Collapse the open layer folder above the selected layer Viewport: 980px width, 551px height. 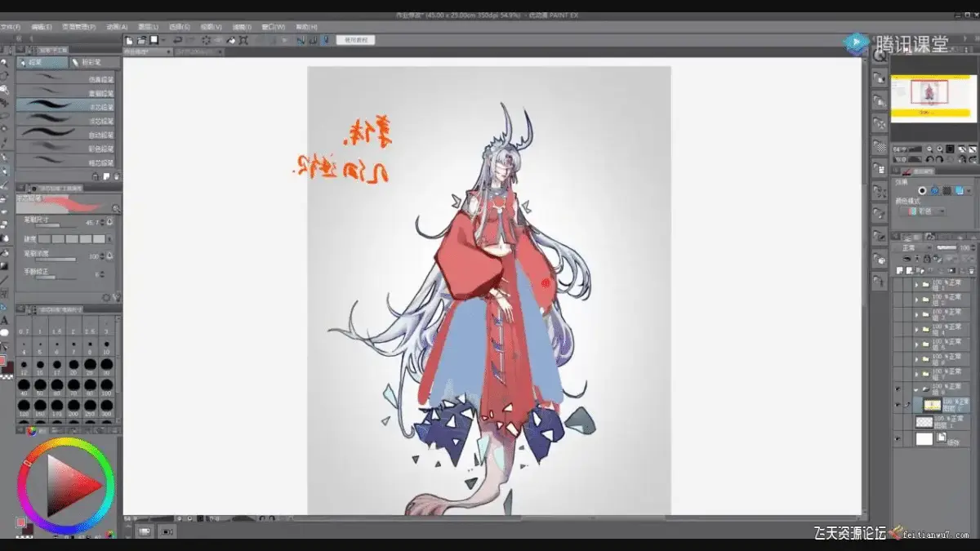click(916, 389)
